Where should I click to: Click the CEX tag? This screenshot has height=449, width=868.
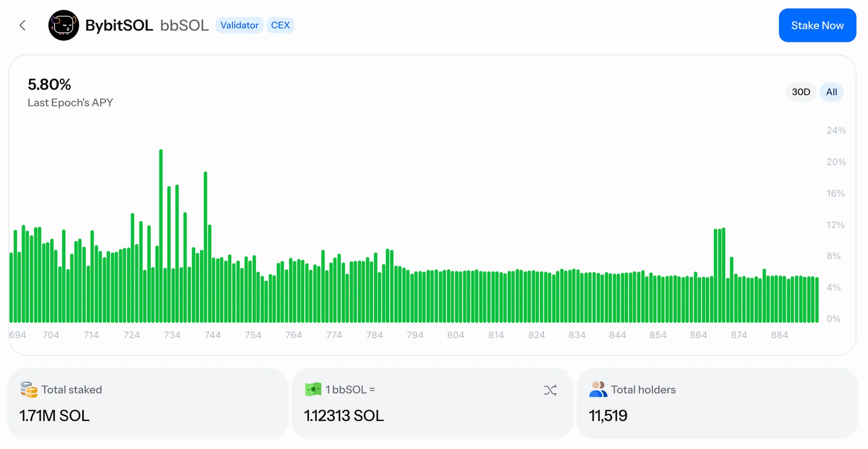(x=280, y=25)
